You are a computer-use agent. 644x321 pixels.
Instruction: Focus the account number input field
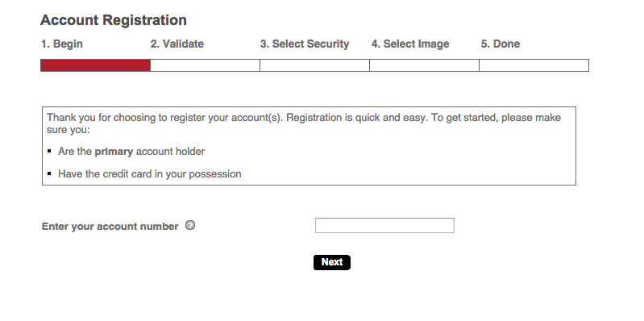point(384,226)
